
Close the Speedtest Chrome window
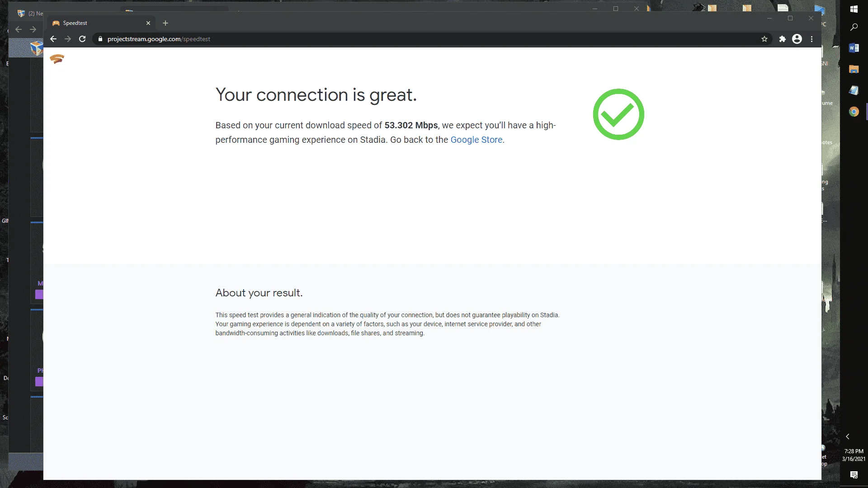[x=811, y=18]
